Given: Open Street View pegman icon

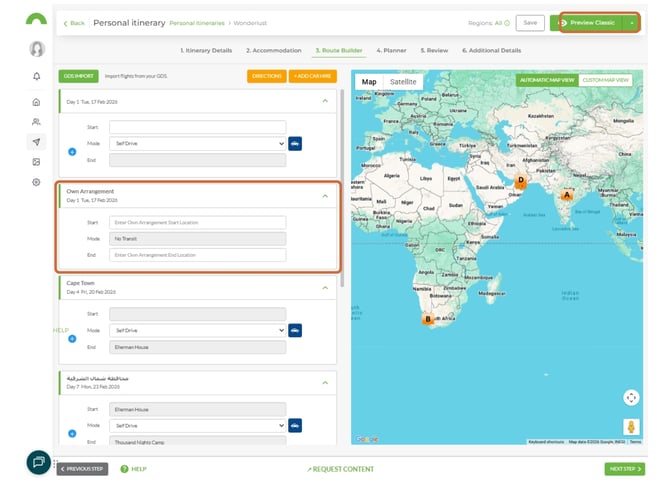Looking at the screenshot, I should point(631,426).
